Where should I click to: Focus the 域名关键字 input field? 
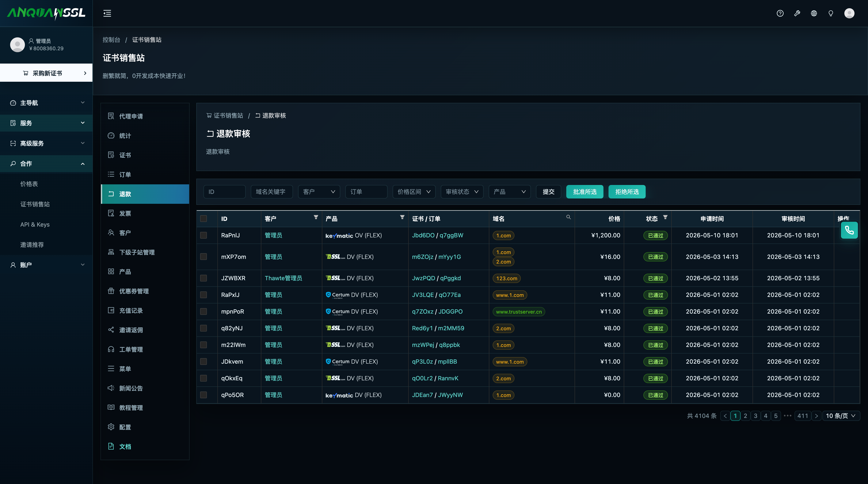272,192
